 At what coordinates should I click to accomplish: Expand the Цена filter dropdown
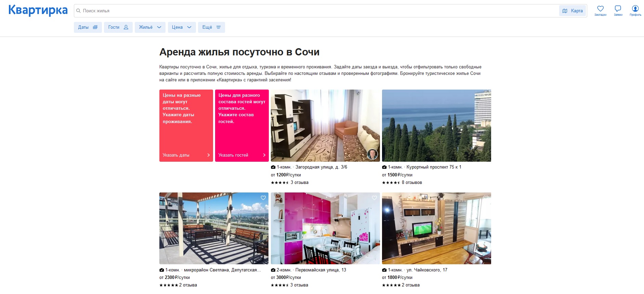point(182,27)
